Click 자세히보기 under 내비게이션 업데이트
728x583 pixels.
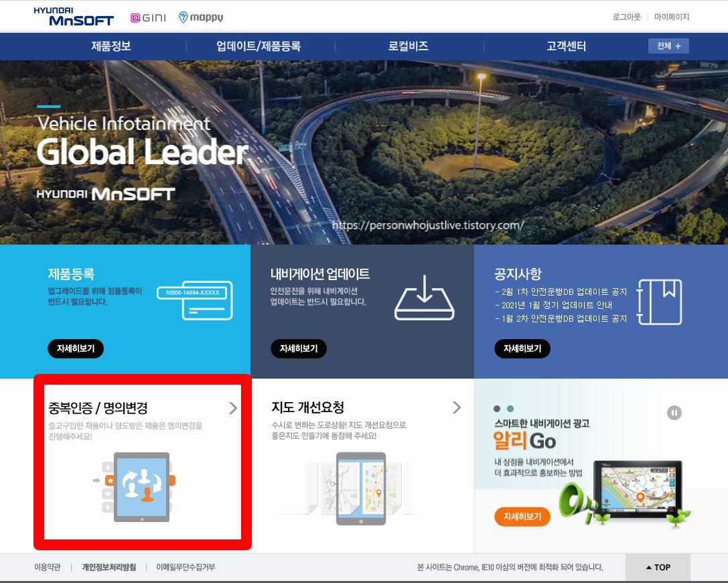[299, 348]
